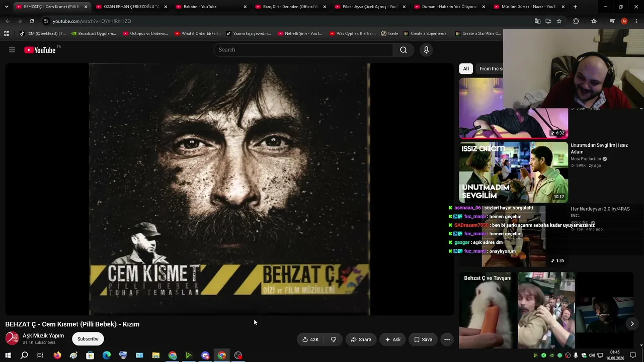Viewport: 644px width, 362px height.
Task: Reload the current page
Action: click(32, 21)
